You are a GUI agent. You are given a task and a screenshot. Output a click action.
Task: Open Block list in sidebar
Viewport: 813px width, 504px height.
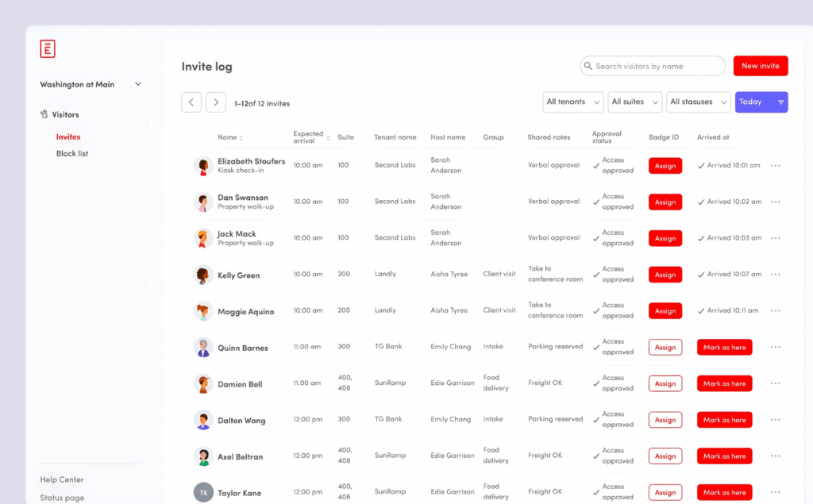72,154
